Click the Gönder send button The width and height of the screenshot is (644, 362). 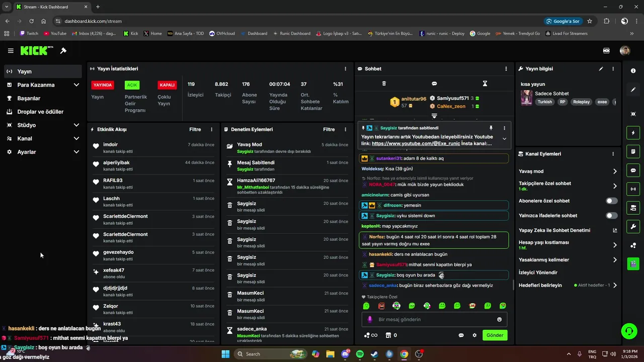coord(495,335)
